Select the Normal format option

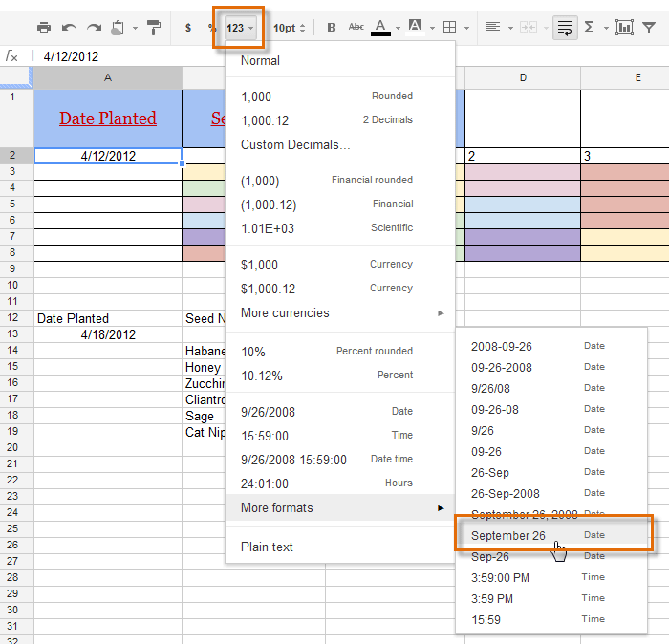coord(340,60)
